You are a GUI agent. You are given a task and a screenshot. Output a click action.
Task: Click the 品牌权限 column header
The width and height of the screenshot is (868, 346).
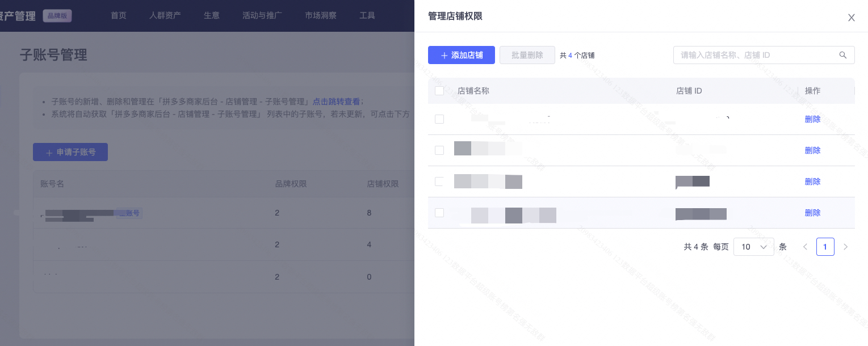pyautogui.click(x=291, y=184)
